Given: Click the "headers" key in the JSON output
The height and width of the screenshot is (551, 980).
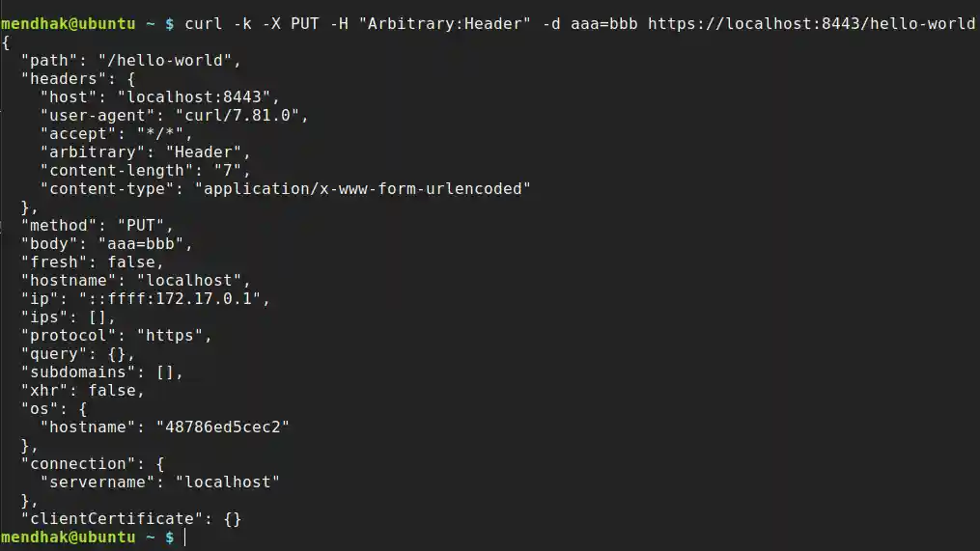Looking at the screenshot, I should coord(64,78).
